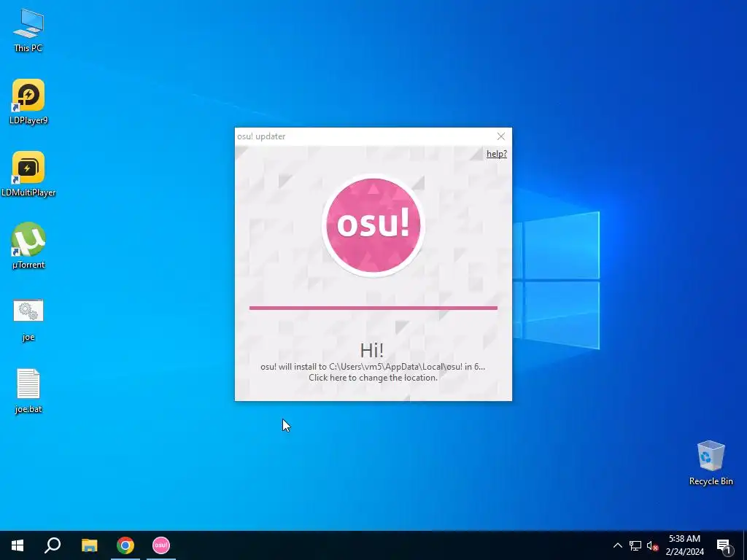The height and width of the screenshot is (560, 747).
Task: Click osu! taskbar button
Action: (161, 545)
